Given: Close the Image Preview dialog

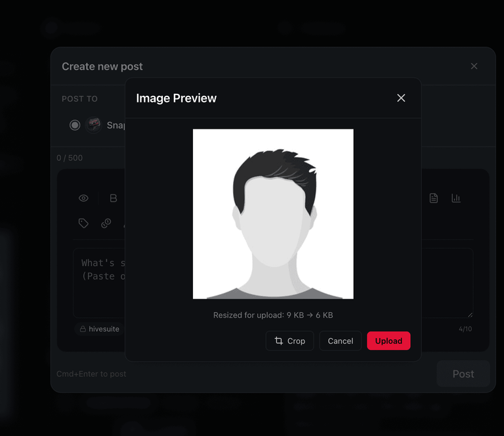Looking at the screenshot, I should coord(401,98).
